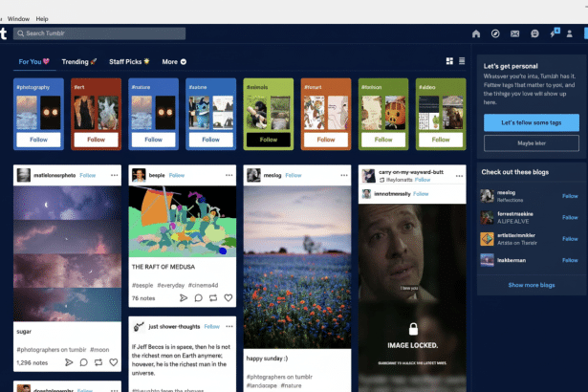Image resolution: width=588 pixels, height=392 pixels.
Task: Follow beeple from post header
Action: coord(177,175)
